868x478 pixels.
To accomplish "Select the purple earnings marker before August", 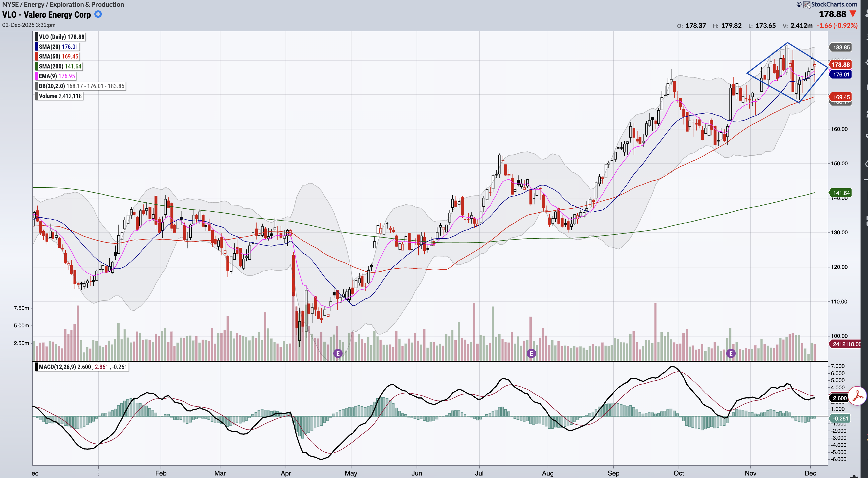I will 531,354.
